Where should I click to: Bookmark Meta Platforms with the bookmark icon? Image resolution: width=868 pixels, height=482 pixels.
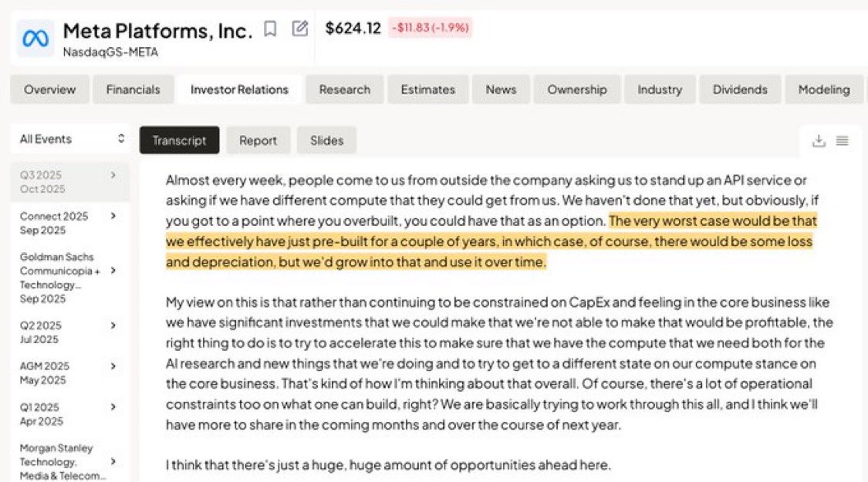click(269, 29)
